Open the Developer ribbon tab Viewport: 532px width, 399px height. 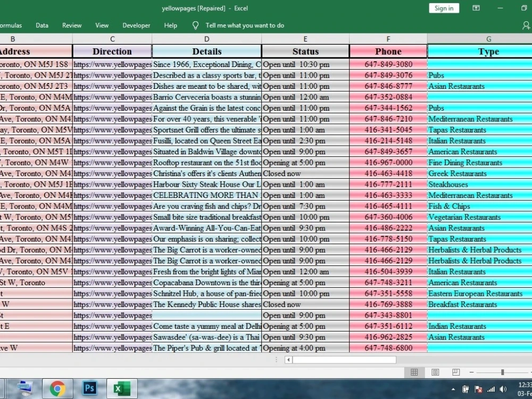point(136,26)
